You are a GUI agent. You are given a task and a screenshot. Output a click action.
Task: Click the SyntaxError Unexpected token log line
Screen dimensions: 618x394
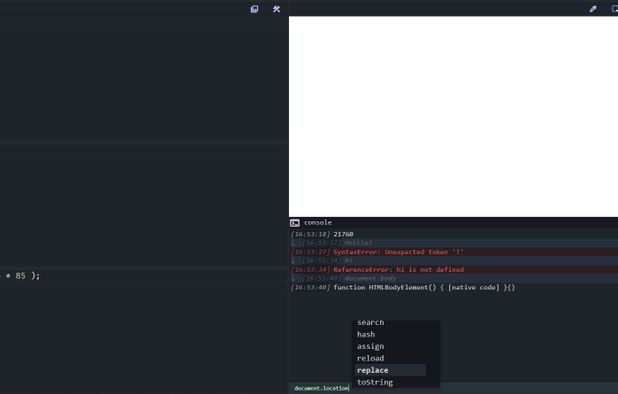click(x=453, y=252)
